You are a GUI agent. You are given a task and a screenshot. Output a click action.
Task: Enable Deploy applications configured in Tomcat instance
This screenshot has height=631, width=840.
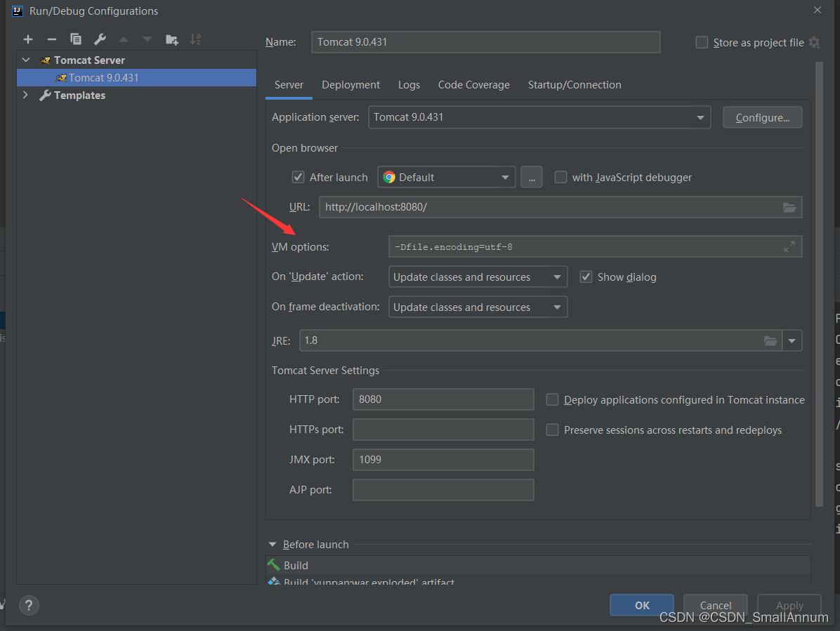click(552, 400)
